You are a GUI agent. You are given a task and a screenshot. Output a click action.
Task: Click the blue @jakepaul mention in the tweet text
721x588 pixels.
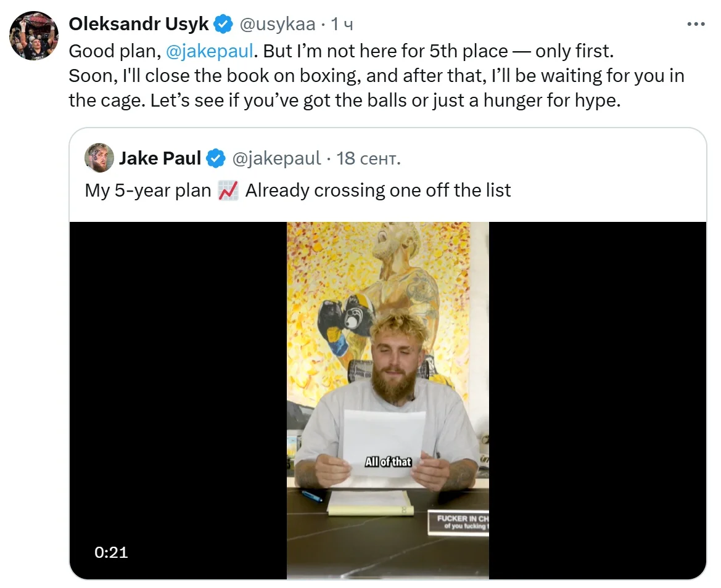pyautogui.click(x=210, y=51)
